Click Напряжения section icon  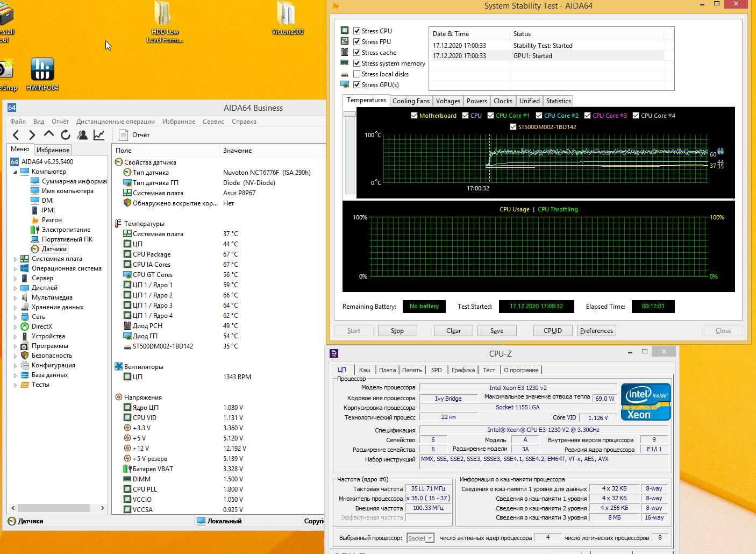pos(119,397)
